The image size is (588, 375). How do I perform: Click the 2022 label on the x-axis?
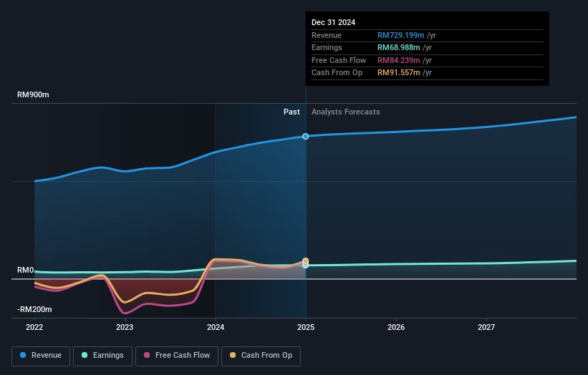pos(34,327)
